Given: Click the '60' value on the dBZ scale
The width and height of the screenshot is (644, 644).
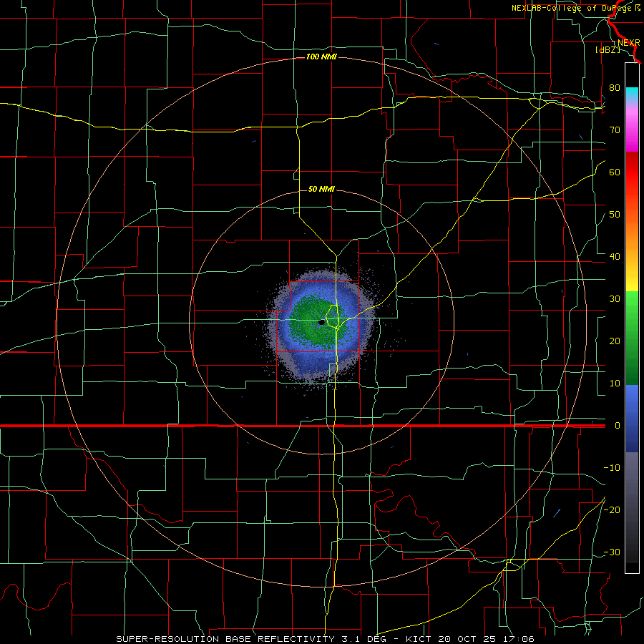Looking at the screenshot, I should (x=615, y=172).
